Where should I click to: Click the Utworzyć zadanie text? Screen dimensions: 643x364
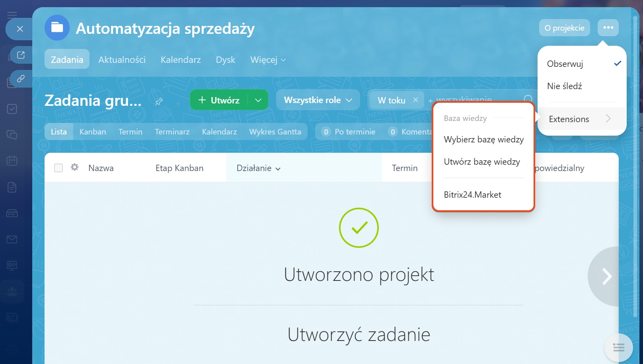[x=359, y=335]
